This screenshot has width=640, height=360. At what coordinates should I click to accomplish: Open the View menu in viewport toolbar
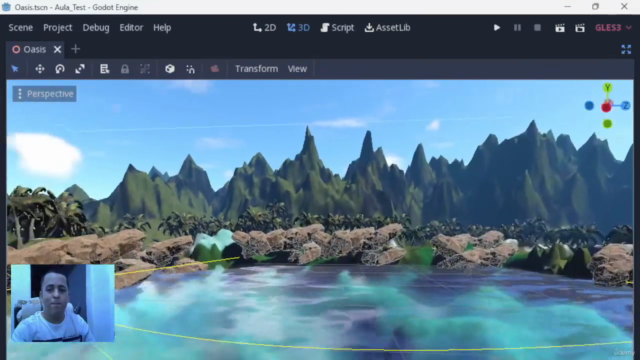tap(297, 69)
